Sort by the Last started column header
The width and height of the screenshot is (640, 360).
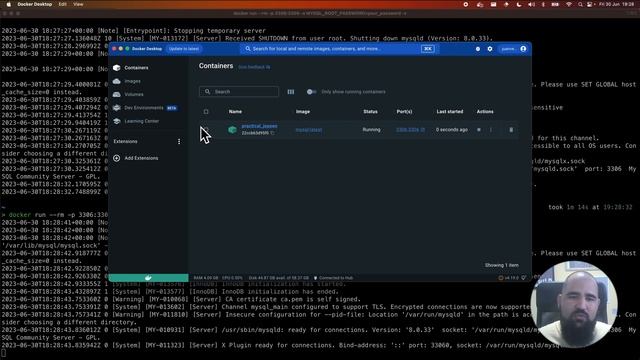tap(450, 111)
